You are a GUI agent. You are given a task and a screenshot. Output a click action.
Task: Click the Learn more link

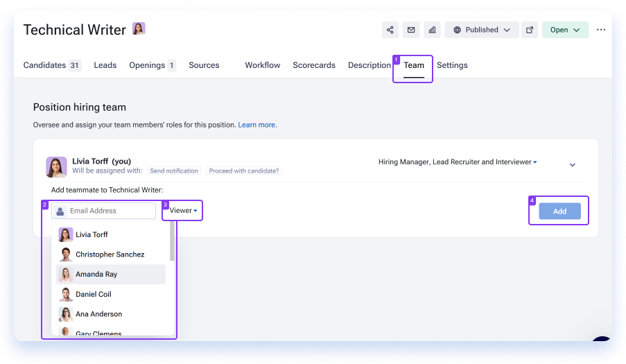pyautogui.click(x=257, y=125)
